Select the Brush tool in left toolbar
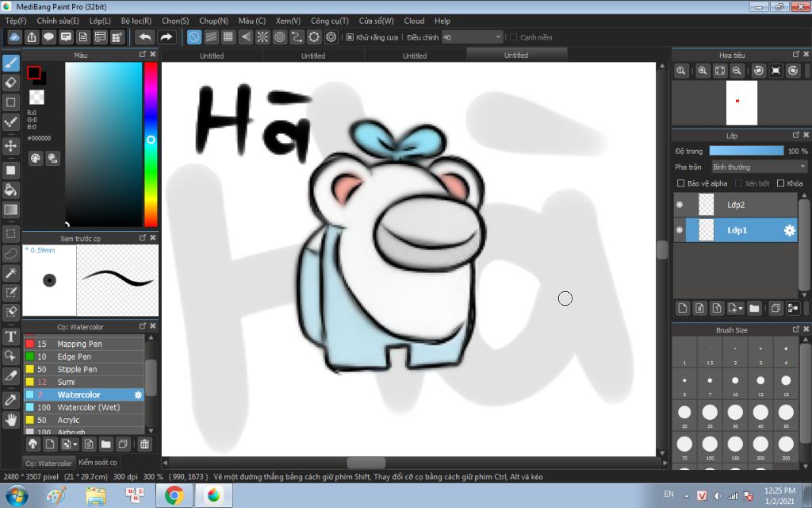Viewport: 812px width, 508px height. 11,63
